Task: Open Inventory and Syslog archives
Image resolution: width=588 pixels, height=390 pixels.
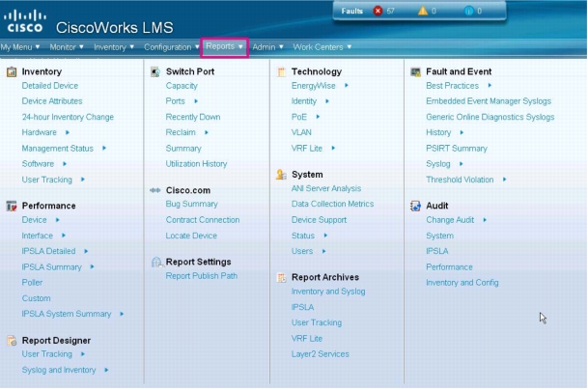Action: pos(328,292)
